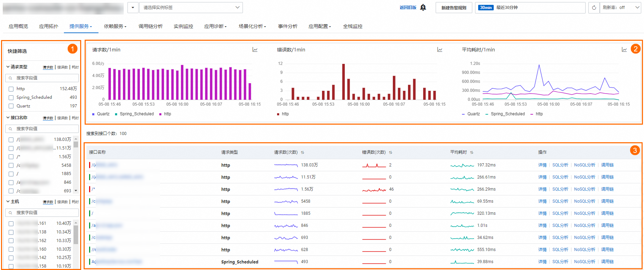Open 场景化分析 menu

coord(252,26)
